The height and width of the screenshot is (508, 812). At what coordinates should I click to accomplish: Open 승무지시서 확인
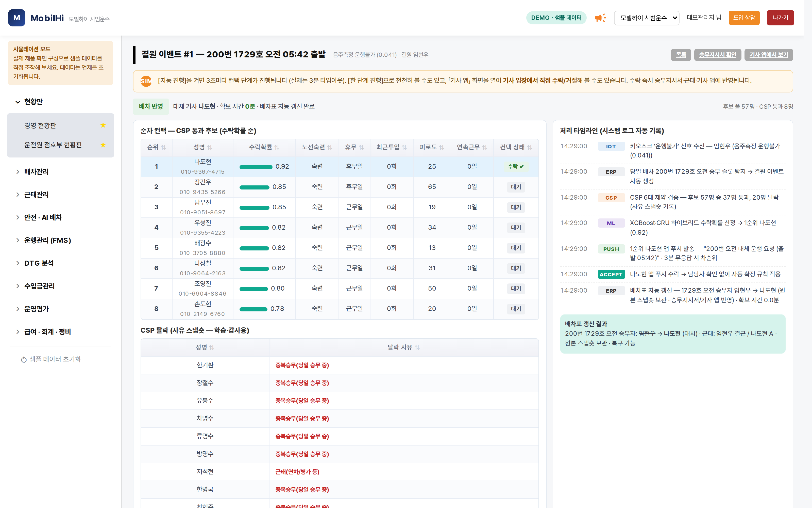(717, 55)
